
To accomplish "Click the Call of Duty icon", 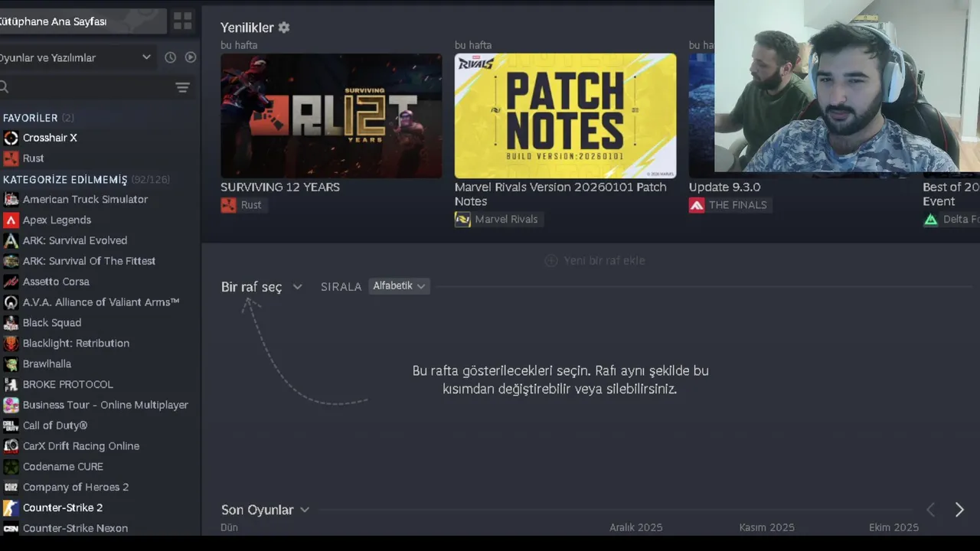I will [11, 425].
